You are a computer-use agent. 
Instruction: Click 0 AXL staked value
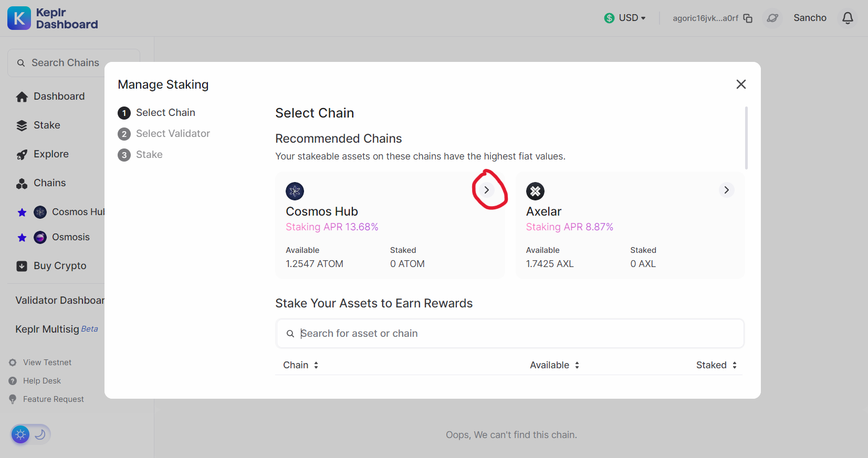pyautogui.click(x=643, y=264)
